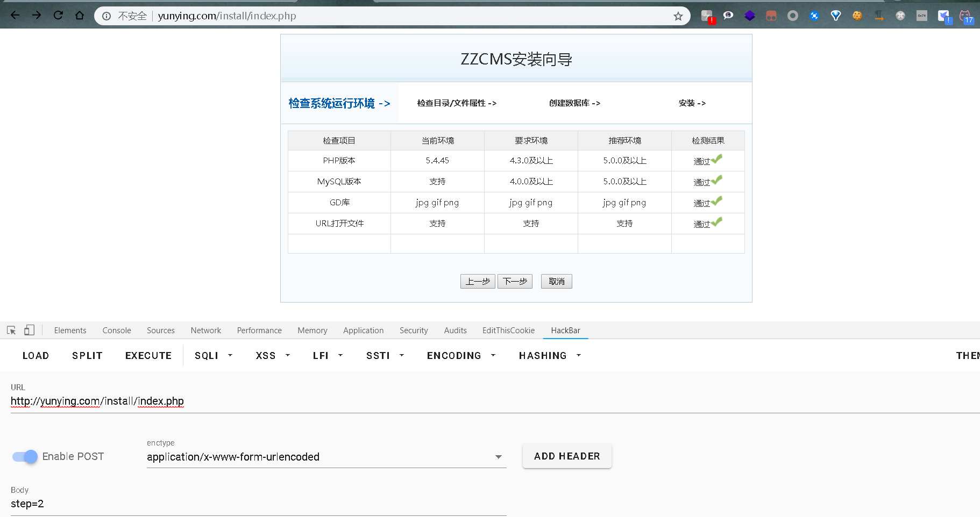Open the Sources tab

(161, 330)
